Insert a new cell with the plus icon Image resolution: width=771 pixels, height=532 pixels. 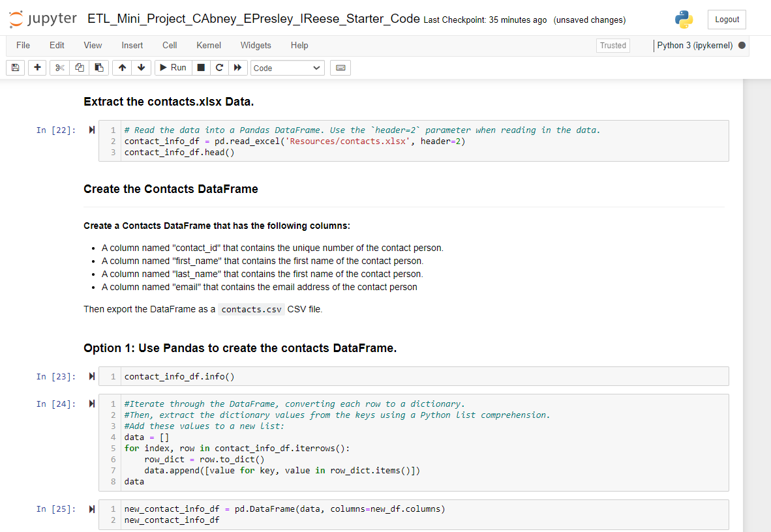coord(37,67)
